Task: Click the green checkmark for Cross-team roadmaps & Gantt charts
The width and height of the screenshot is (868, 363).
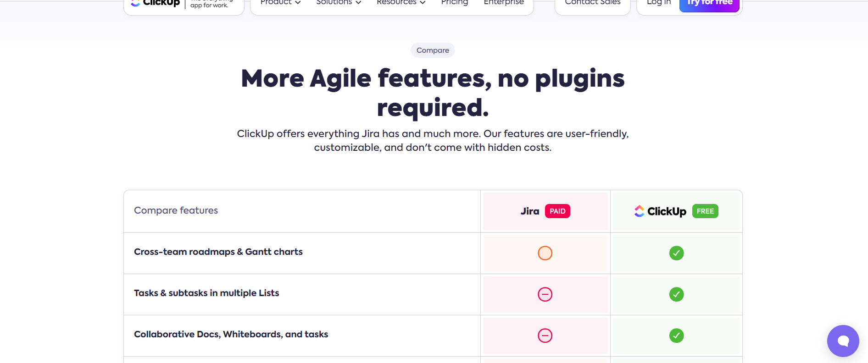Action: tap(676, 253)
